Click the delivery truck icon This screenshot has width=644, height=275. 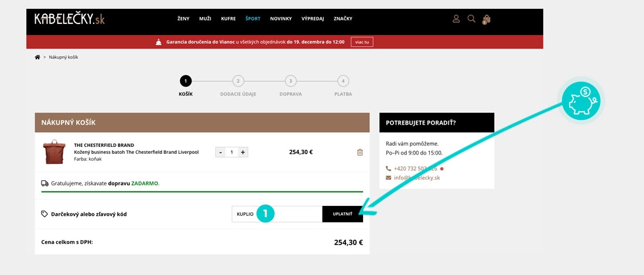coord(44,183)
